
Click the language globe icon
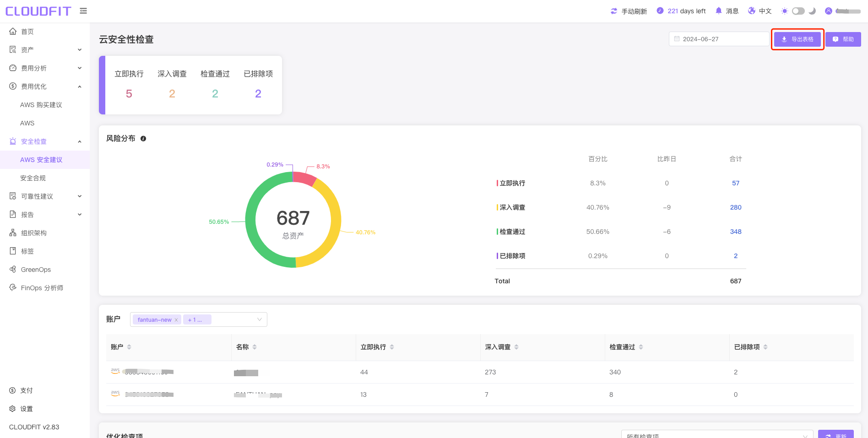(x=752, y=11)
